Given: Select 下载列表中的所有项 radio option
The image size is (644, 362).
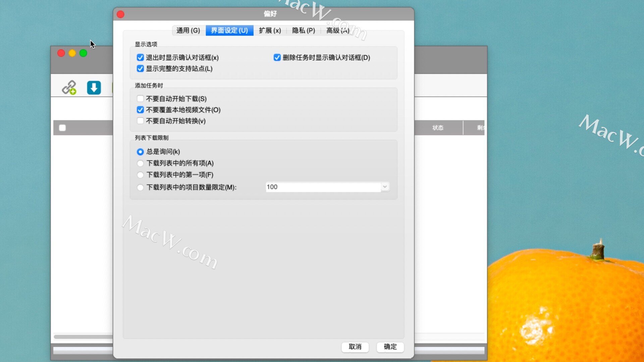Looking at the screenshot, I should (140, 163).
